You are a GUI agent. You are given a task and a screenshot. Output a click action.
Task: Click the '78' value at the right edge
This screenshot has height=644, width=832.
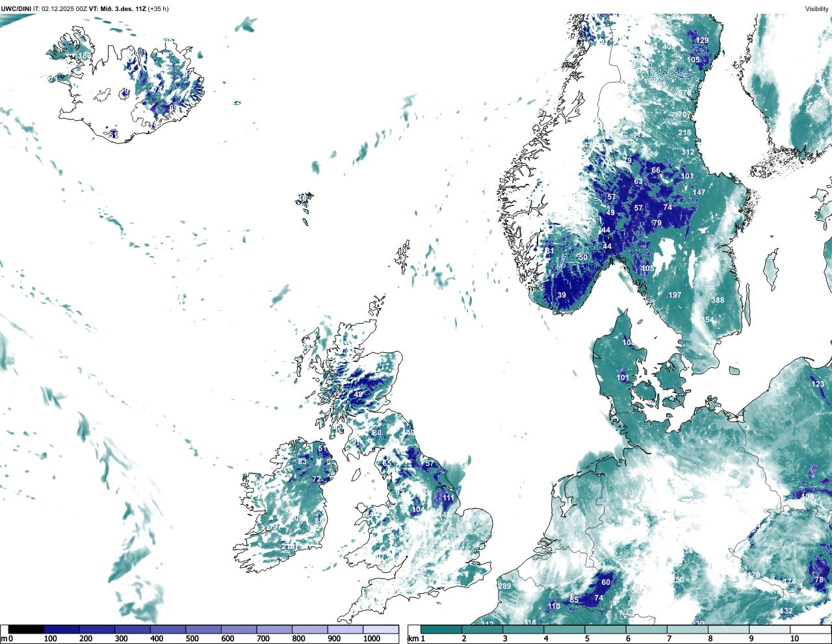tap(819, 580)
